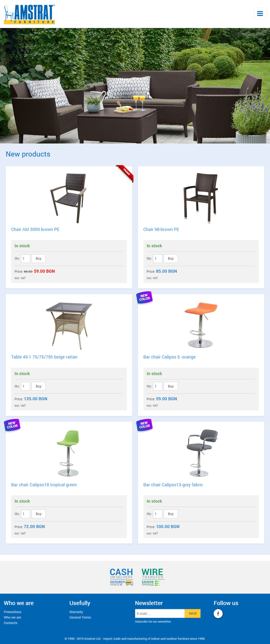Open Chair 98-brown PE product link
The width and height of the screenshot is (270, 644).
pos(161,229)
